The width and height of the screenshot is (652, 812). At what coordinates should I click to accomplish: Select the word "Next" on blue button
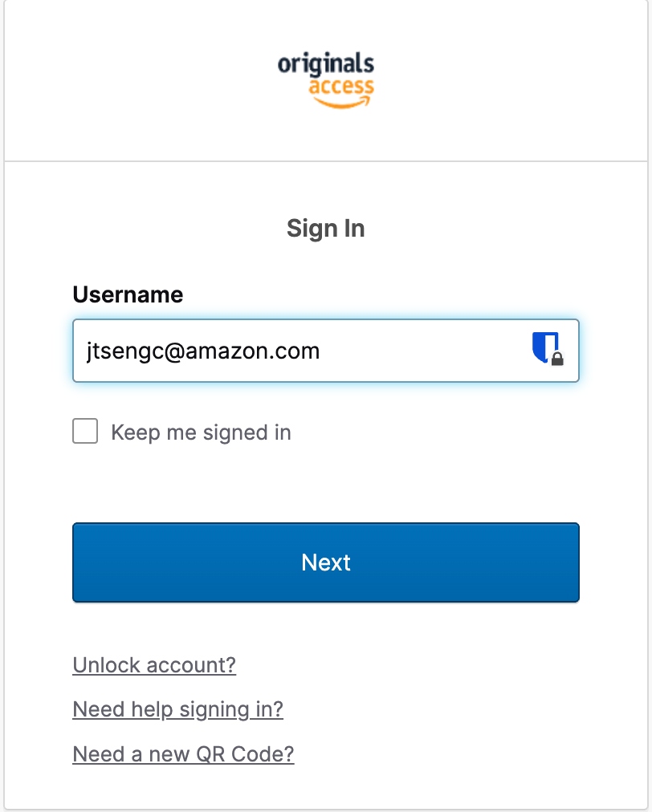click(x=326, y=562)
